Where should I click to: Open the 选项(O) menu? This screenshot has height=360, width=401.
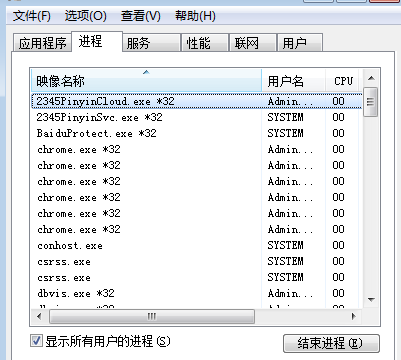(86, 16)
